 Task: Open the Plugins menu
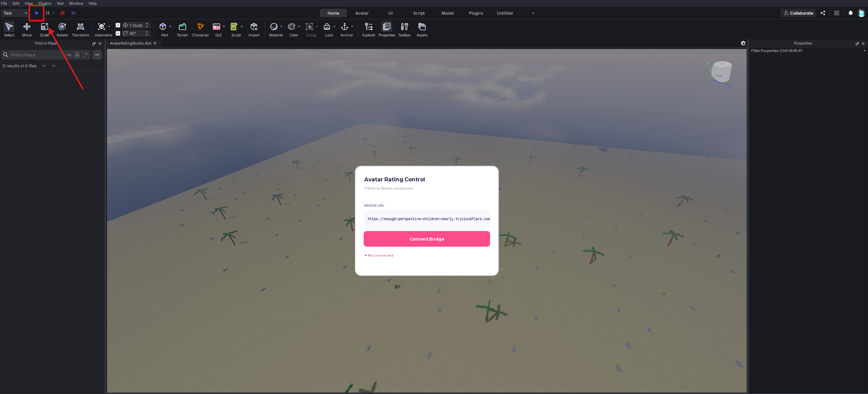(x=45, y=3)
